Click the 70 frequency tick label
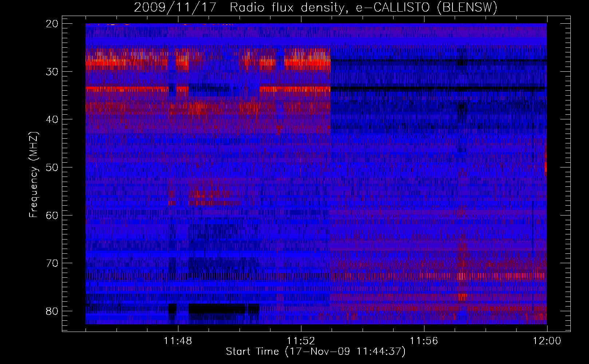Viewport: 589px width, 364px height. tap(52, 263)
